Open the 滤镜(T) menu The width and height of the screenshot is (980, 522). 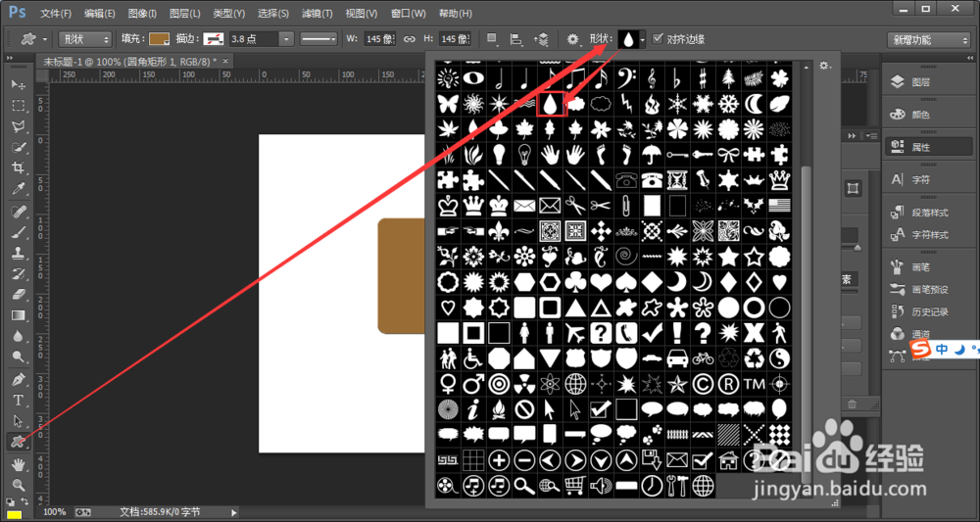(x=317, y=13)
